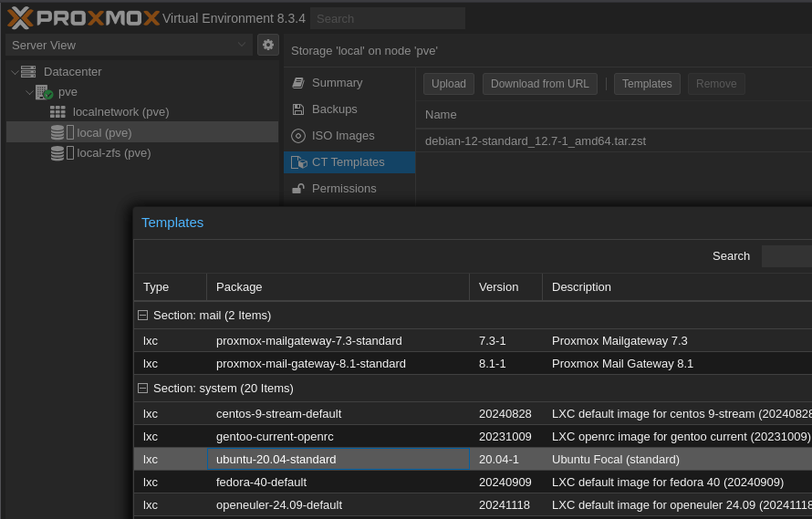Click the ISO Images disc icon
The height and width of the screenshot is (519, 812).
pyautogui.click(x=298, y=136)
